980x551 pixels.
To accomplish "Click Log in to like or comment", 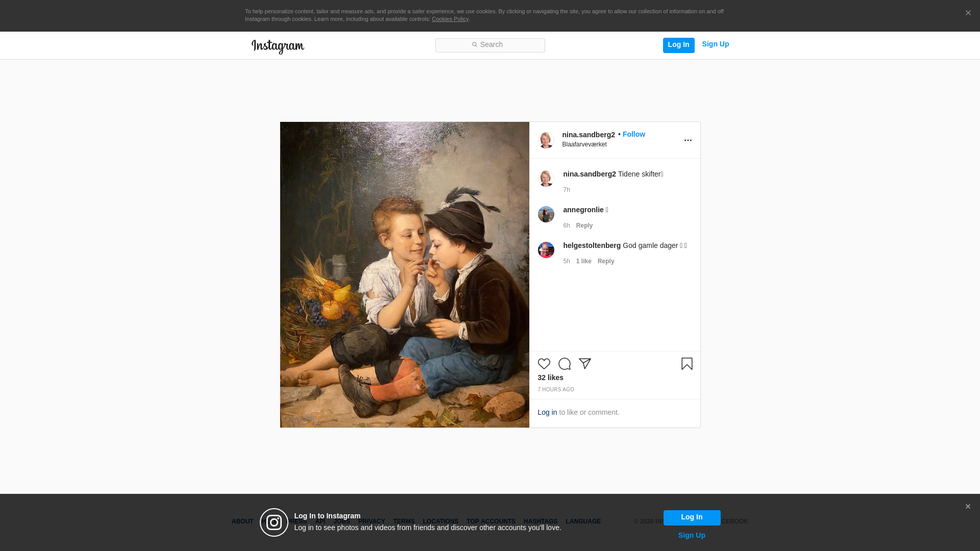I will click(x=547, y=412).
